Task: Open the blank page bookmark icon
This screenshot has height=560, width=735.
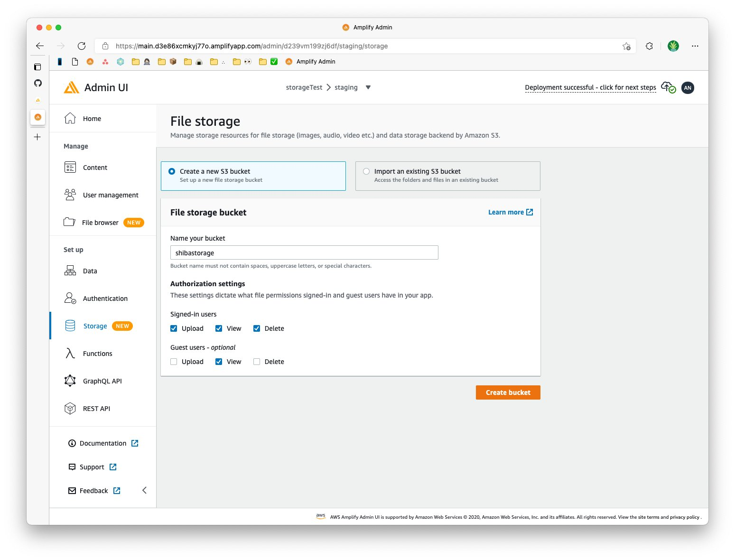Action: (x=75, y=62)
